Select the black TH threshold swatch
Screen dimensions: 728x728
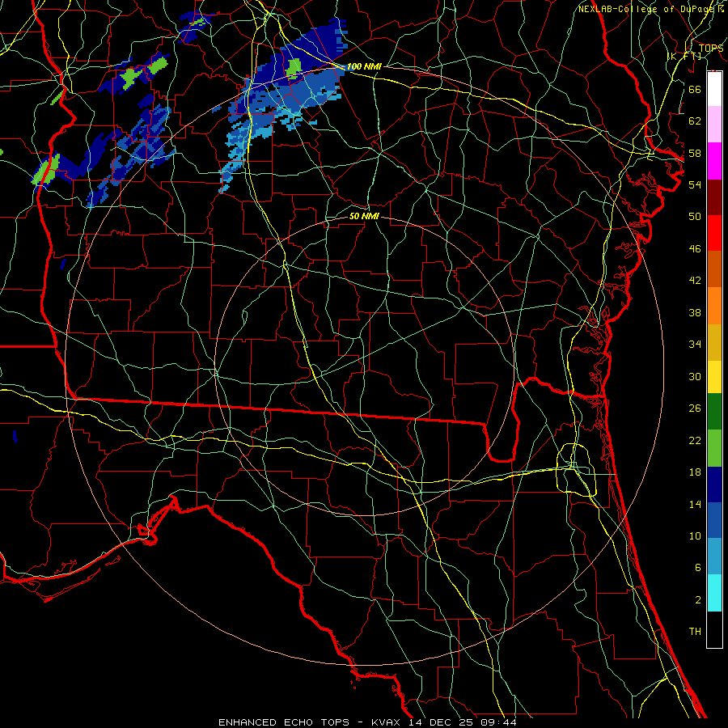pyautogui.click(x=714, y=629)
